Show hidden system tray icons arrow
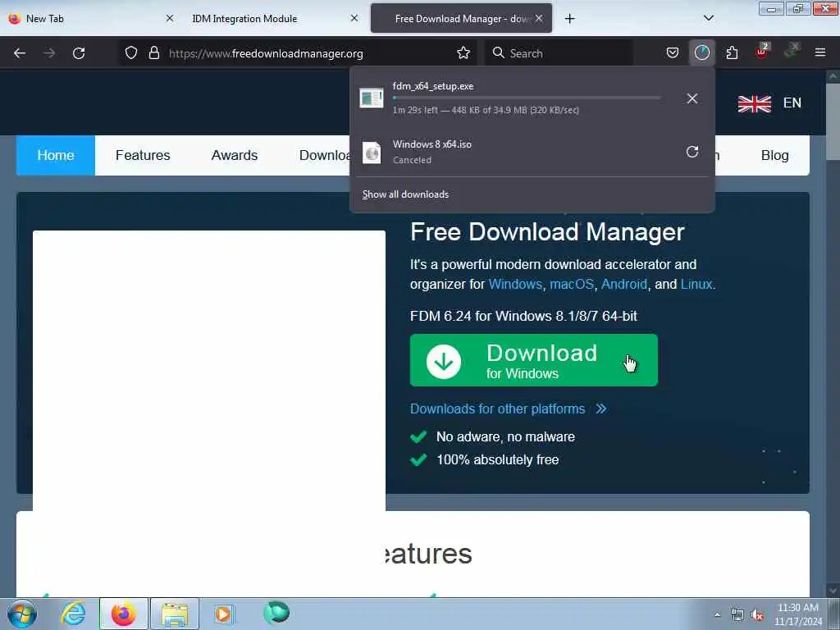 pos(717,614)
